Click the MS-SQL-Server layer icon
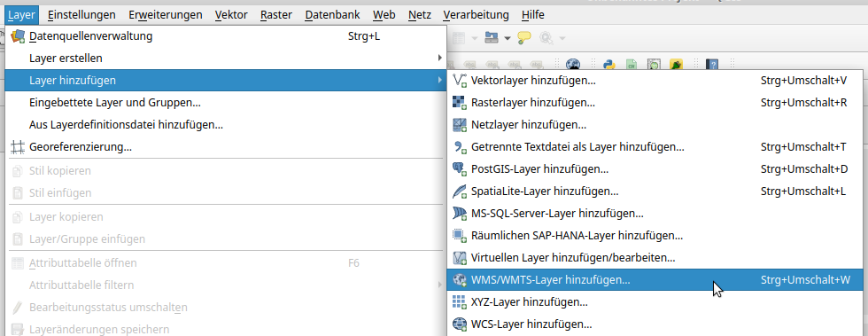The width and height of the screenshot is (868, 336). pyautogui.click(x=460, y=214)
